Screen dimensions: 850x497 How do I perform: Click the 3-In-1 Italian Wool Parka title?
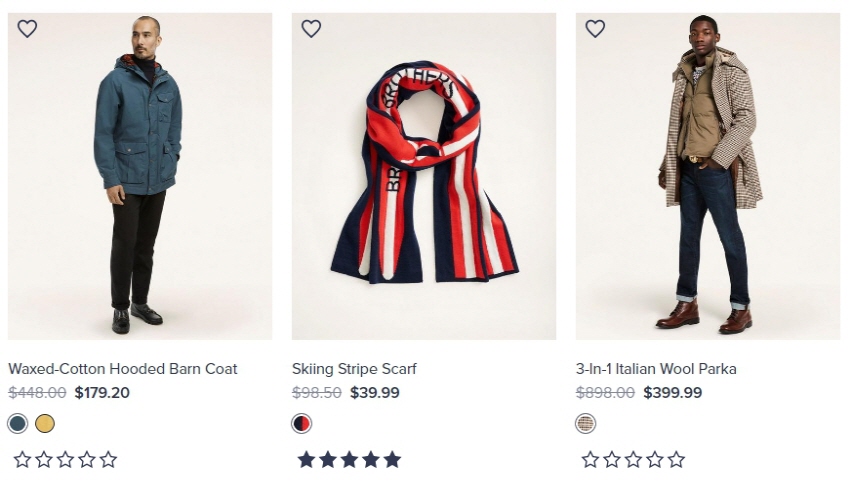coord(656,369)
